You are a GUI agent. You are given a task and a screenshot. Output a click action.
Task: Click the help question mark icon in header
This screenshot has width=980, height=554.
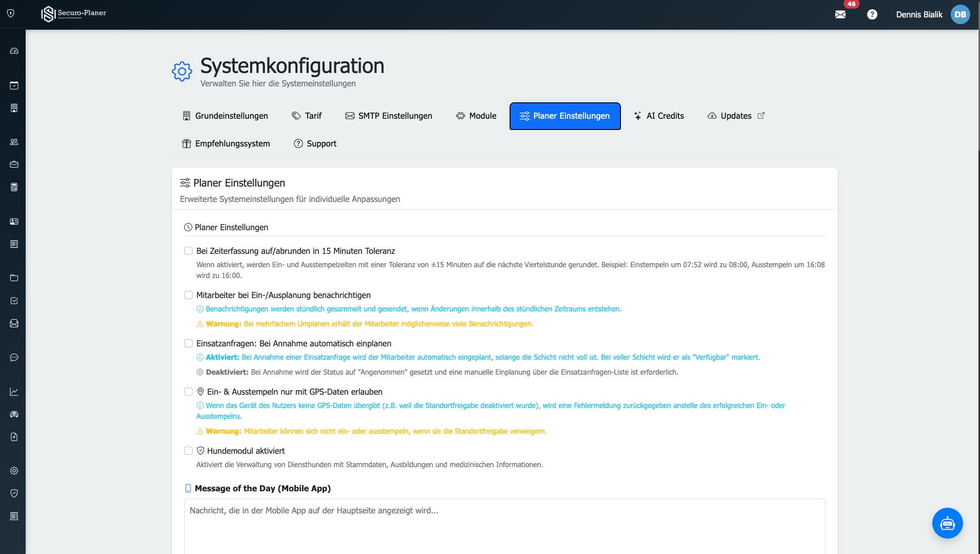tap(872, 14)
